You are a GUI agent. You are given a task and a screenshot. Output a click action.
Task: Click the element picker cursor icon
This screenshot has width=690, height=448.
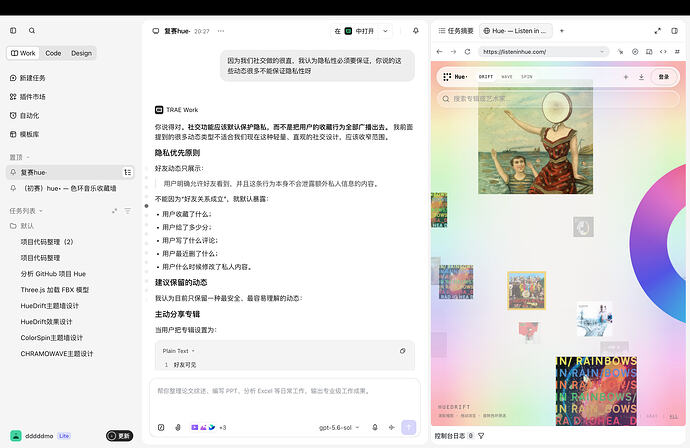(x=620, y=51)
